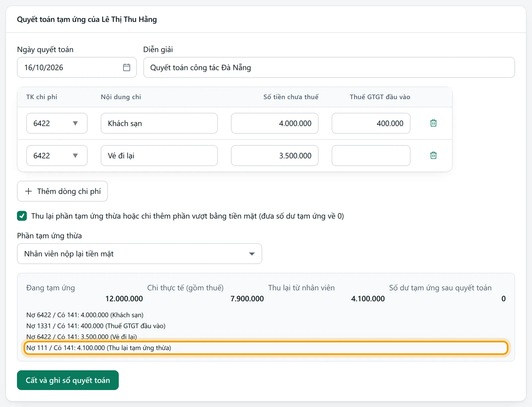Screen dimensions: 532x407
Task: Uncheck the 'Thu lại phần tạm ứng thừa' checkbox
Action: coord(22,216)
